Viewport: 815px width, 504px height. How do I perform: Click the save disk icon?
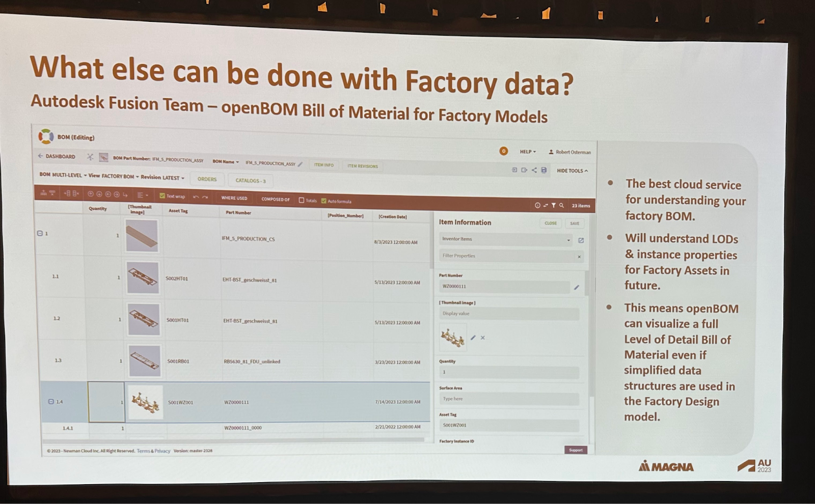(544, 170)
